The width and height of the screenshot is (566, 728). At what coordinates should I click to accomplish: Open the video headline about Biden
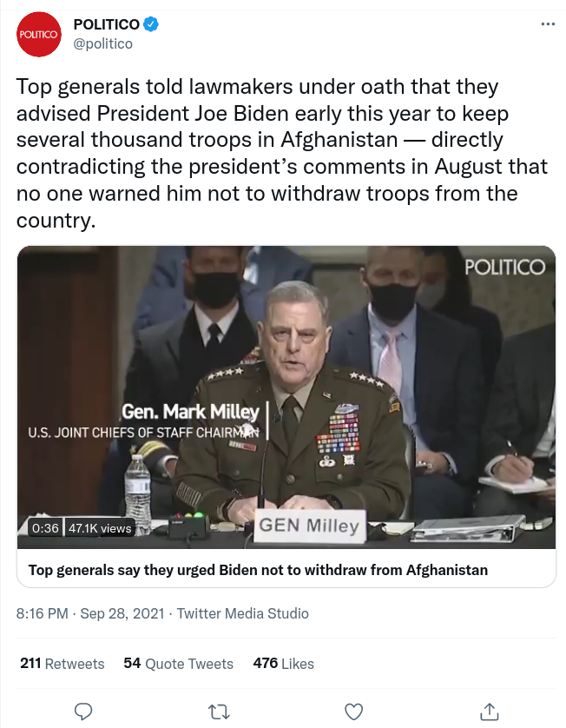tap(258, 570)
